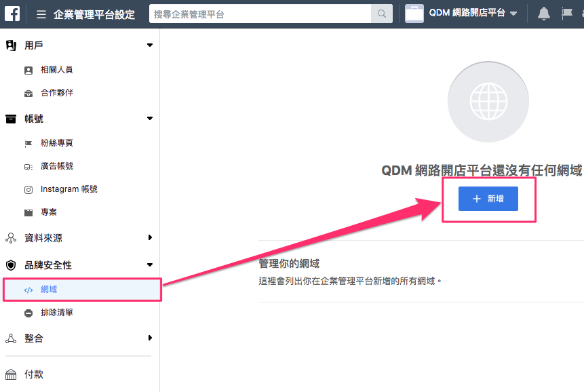Expand the 資料來源 section arrow

click(150, 237)
